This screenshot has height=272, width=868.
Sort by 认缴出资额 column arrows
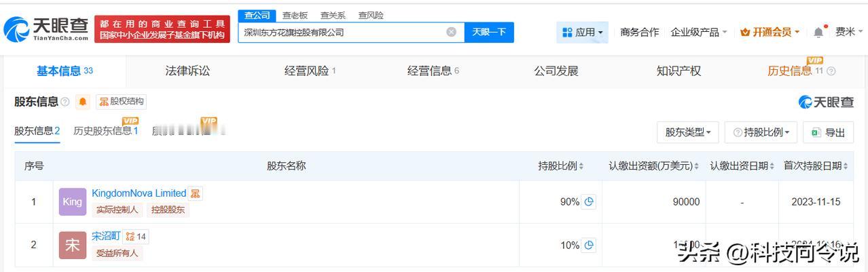coord(698,166)
